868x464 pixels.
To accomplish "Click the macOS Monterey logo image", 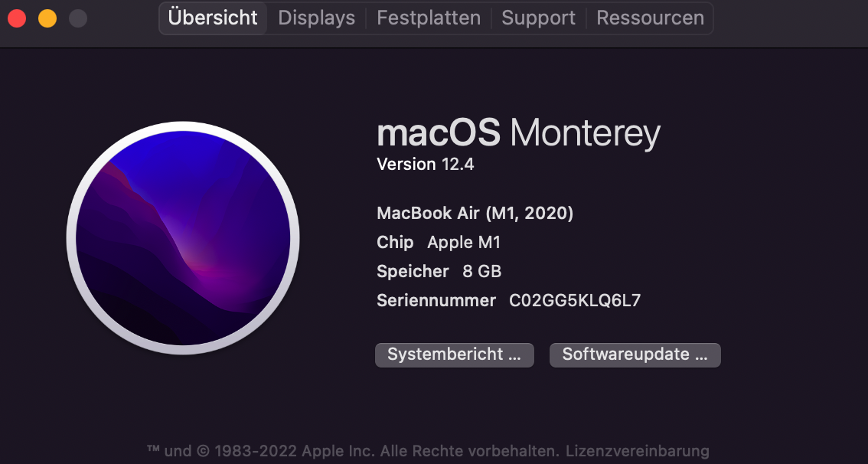I will tap(183, 239).
